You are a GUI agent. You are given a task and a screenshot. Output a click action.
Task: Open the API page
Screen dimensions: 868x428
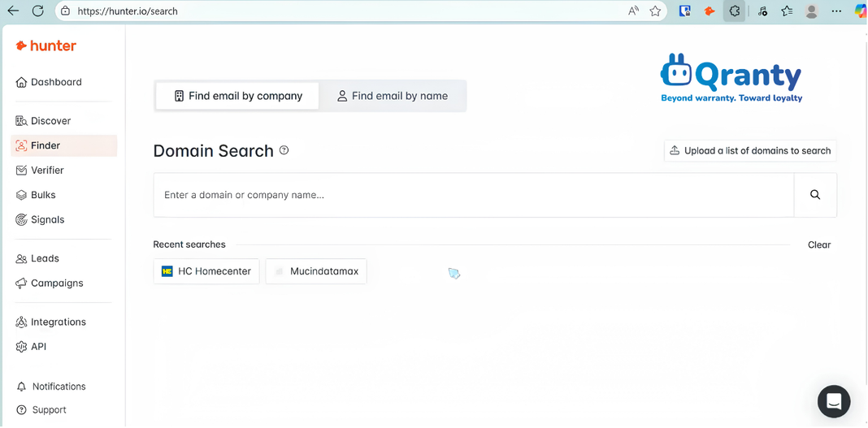click(31, 348)
